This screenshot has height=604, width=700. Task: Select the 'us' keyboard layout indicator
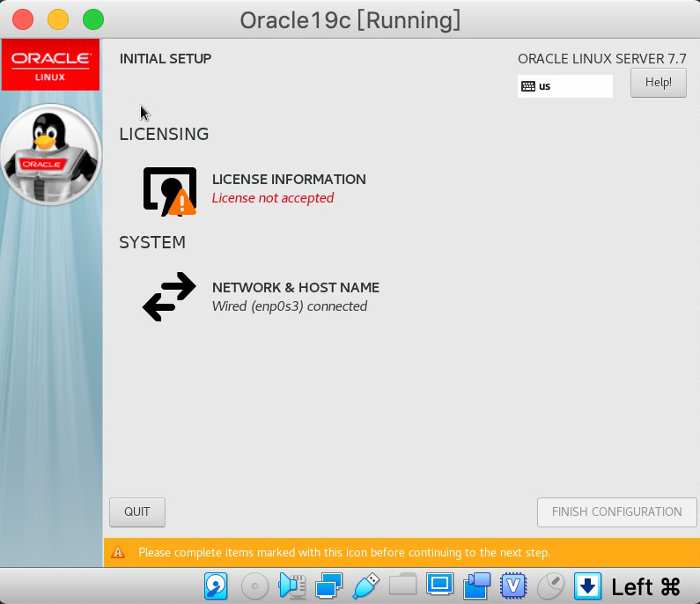[565, 86]
